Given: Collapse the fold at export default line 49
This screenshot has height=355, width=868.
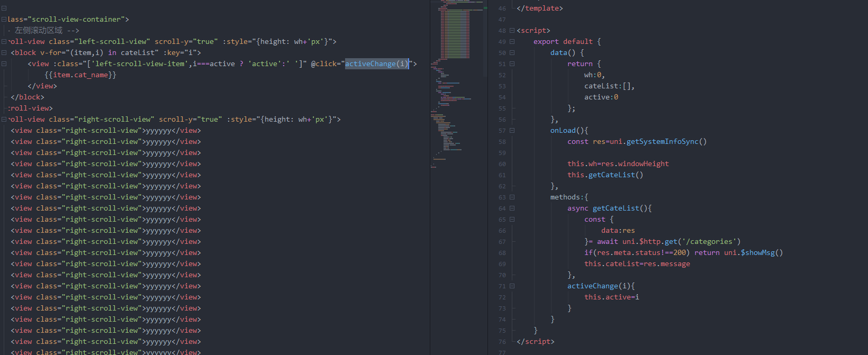Looking at the screenshot, I should click(512, 42).
